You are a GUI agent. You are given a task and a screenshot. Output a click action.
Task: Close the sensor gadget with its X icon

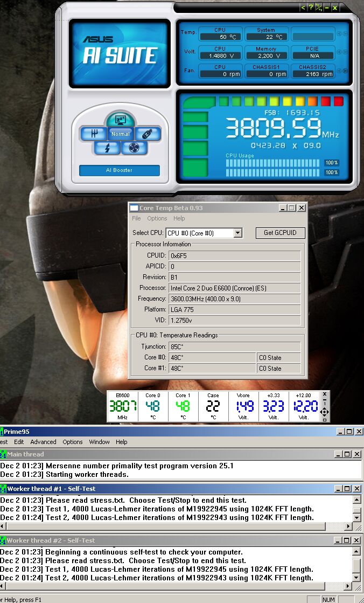point(324,394)
